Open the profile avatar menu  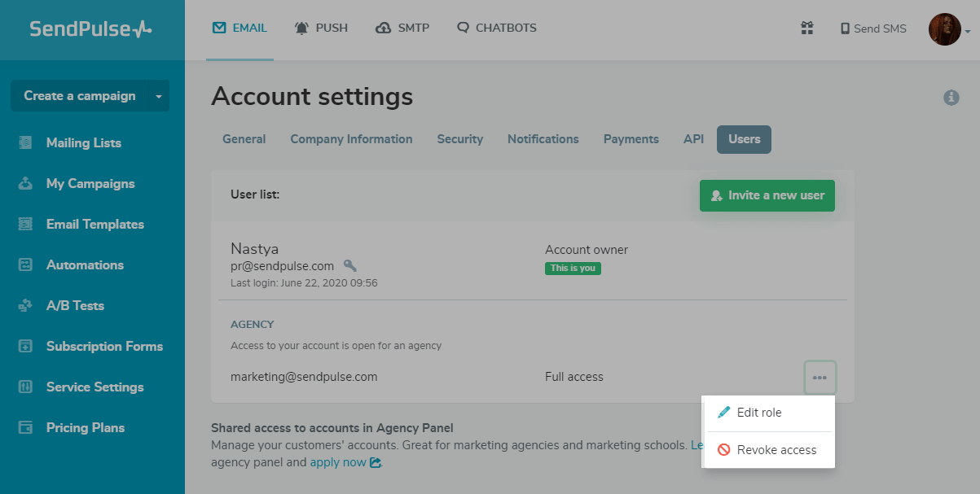click(946, 29)
